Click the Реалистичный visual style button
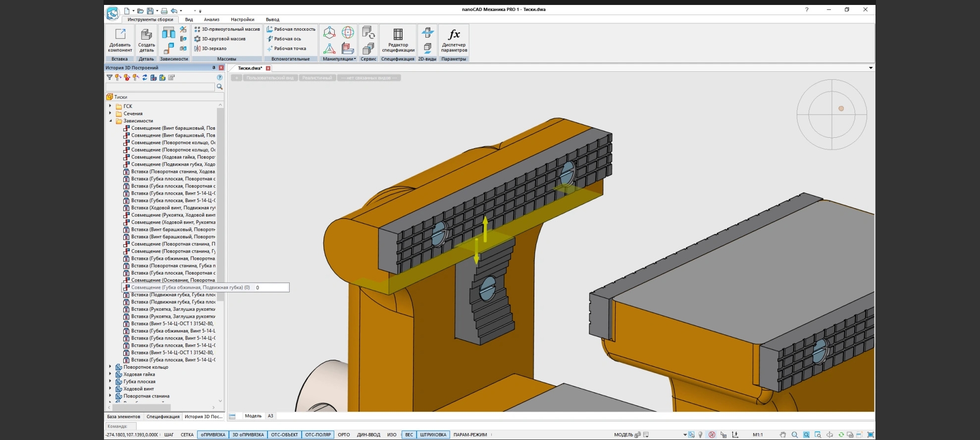 pyautogui.click(x=317, y=78)
